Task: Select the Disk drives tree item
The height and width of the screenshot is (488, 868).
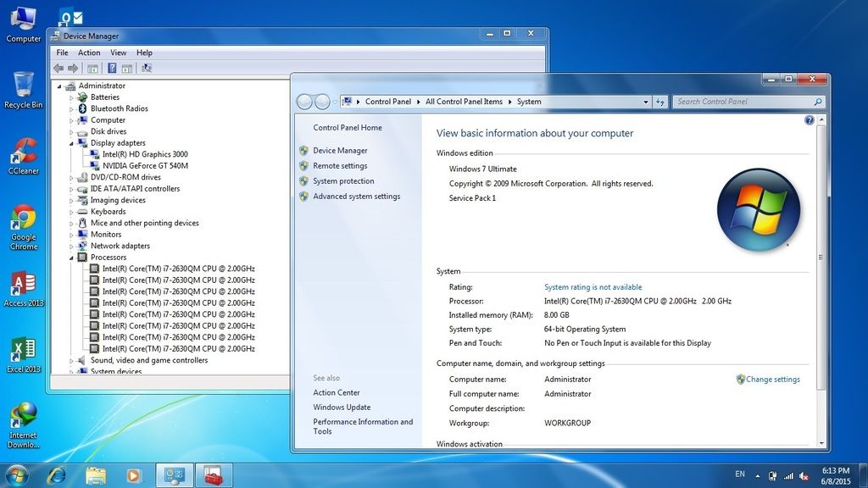Action: [108, 131]
